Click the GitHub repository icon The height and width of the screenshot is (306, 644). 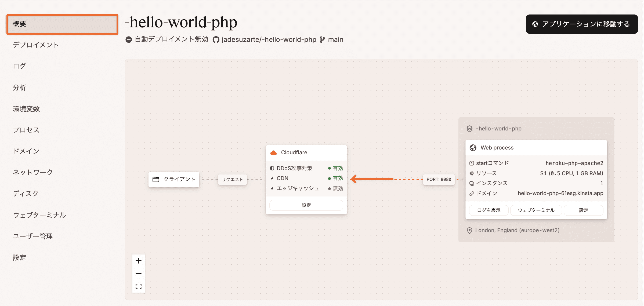[216, 40]
